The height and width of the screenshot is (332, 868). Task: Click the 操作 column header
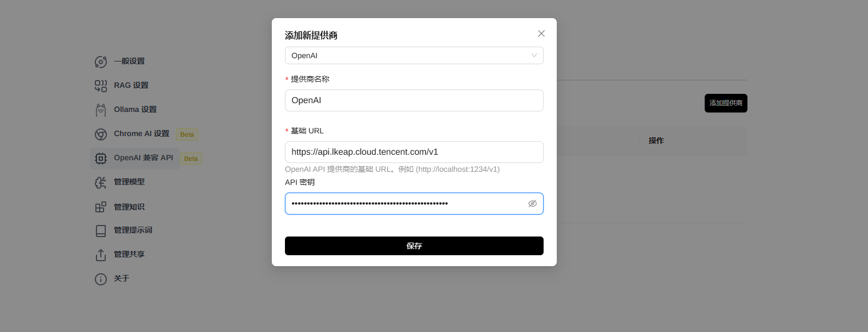656,140
